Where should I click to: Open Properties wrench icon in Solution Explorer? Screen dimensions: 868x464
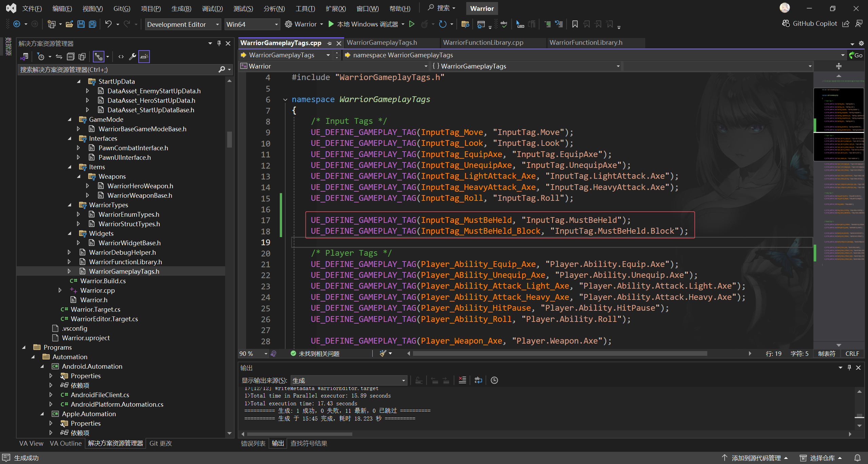point(133,57)
